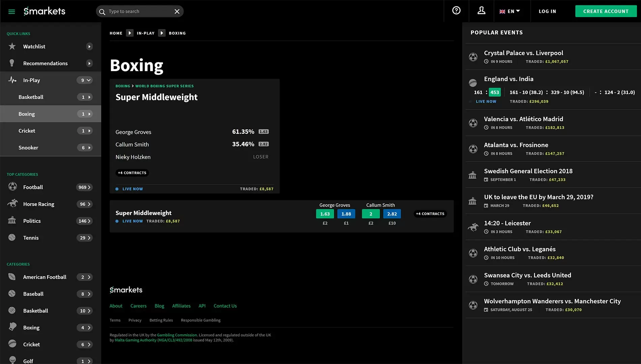The width and height of the screenshot is (641, 364).
Task: Click Valencia vs. Atlético Madrid football icon
Action: tap(473, 123)
